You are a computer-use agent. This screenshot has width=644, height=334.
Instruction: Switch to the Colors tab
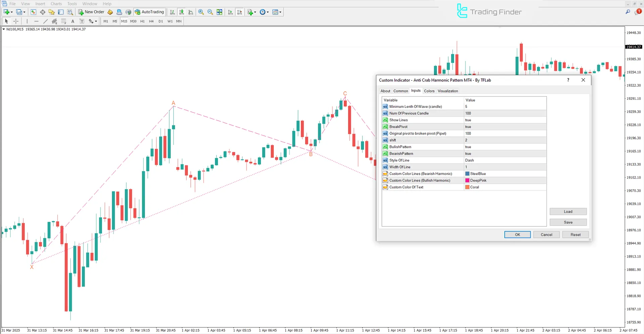point(429,91)
